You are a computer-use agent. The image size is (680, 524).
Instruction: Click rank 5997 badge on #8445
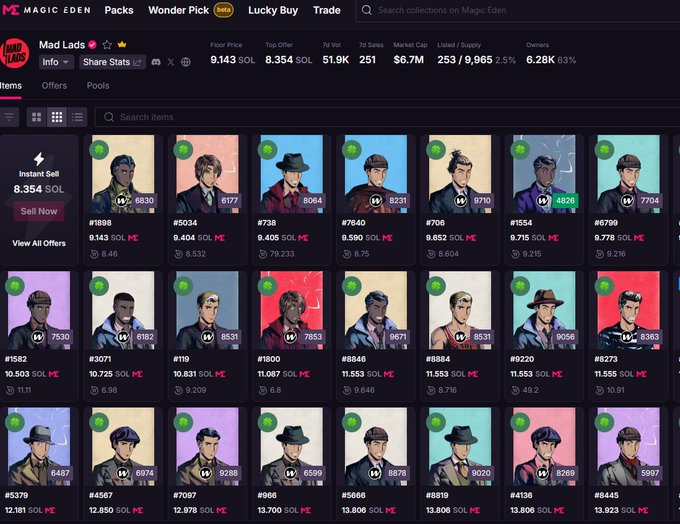tap(649, 473)
